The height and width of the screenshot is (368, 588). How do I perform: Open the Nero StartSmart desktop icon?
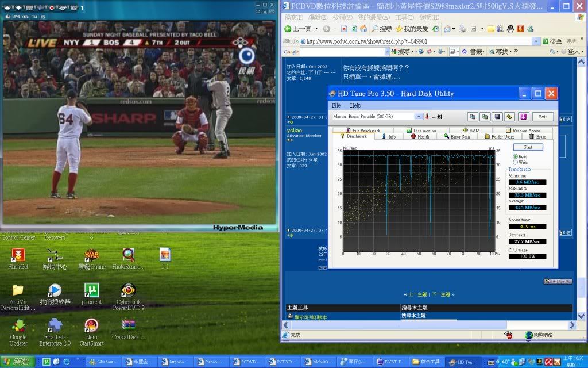coord(91,332)
